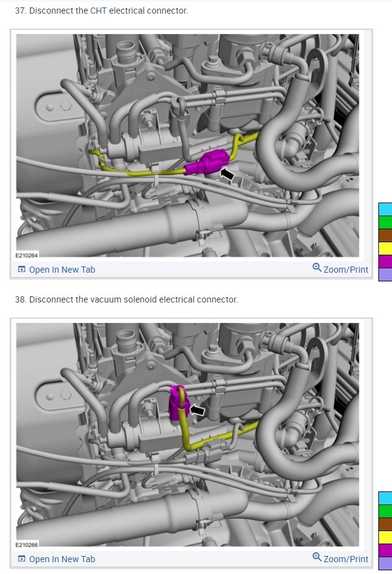The height and width of the screenshot is (574, 392).
Task: Click the image code label E210266
Action: pos(27,544)
